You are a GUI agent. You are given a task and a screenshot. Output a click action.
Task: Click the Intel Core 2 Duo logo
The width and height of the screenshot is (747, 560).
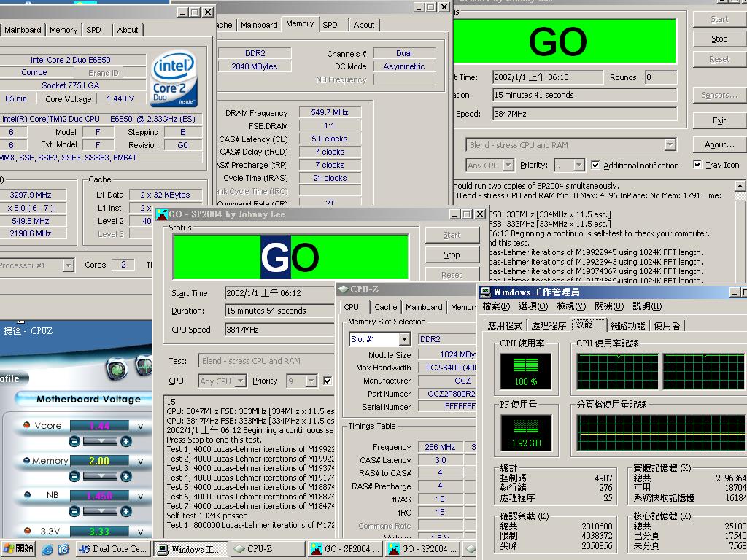(174, 79)
